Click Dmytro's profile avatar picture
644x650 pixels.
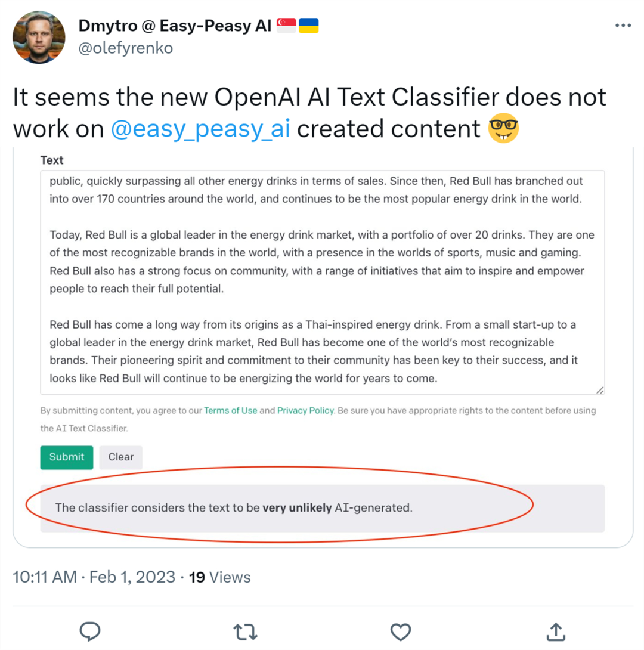tap(39, 37)
